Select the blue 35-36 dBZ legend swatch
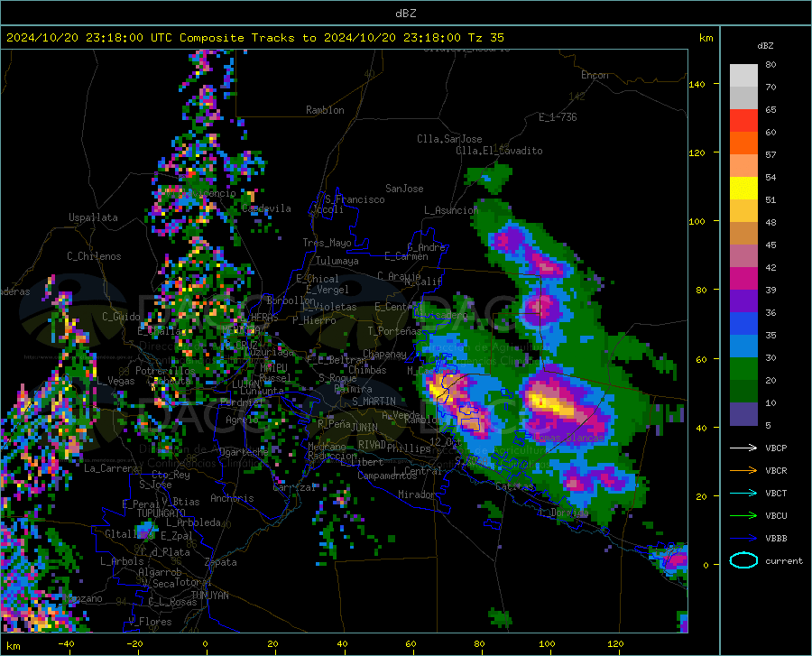 pos(743,324)
